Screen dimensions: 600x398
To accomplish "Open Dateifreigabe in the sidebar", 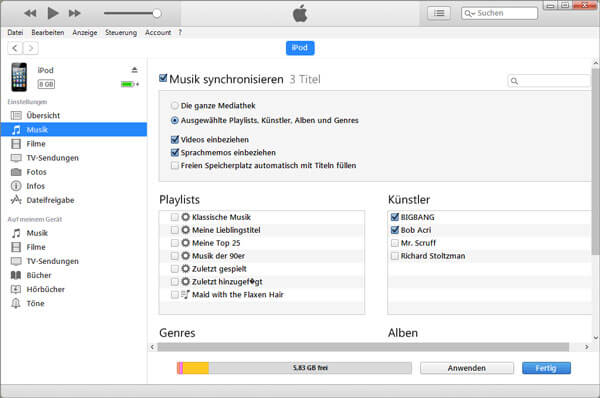I will point(73,200).
